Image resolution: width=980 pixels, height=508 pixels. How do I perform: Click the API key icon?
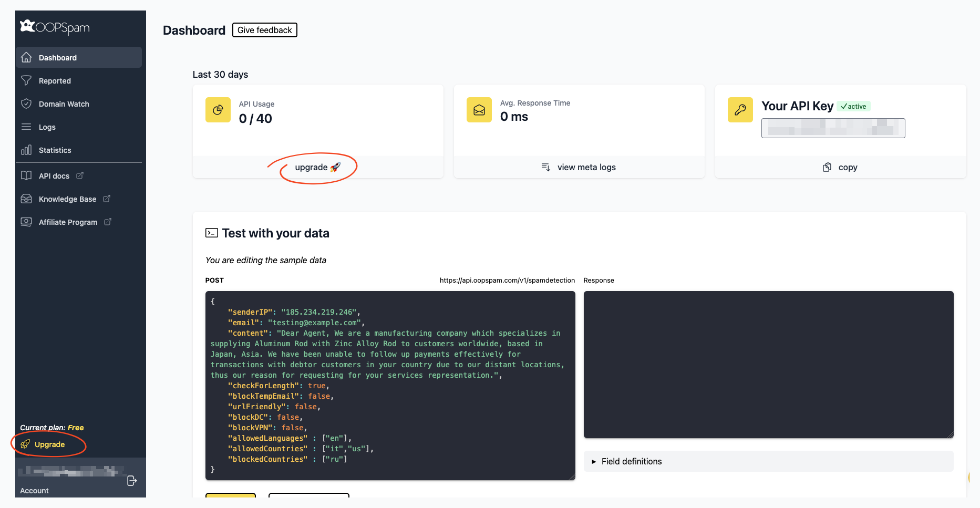coord(740,110)
